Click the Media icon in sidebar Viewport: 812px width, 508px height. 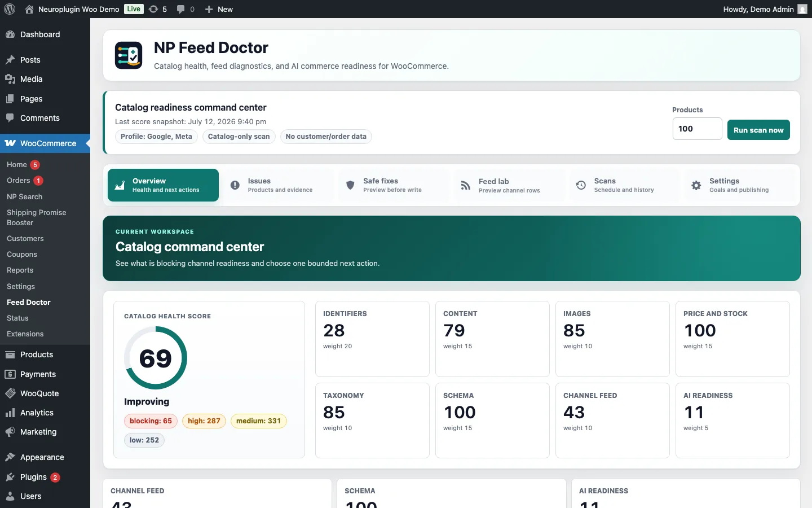tap(10, 79)
